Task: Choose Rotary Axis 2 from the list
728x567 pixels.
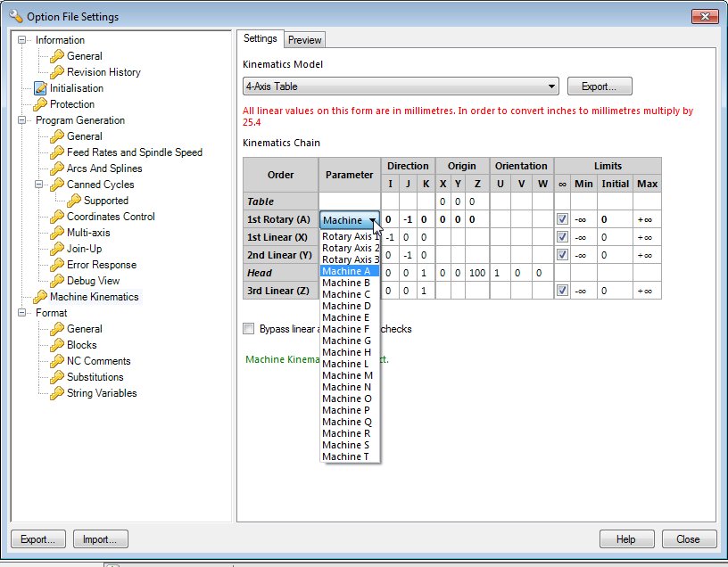Action: (x=350, y=248)
